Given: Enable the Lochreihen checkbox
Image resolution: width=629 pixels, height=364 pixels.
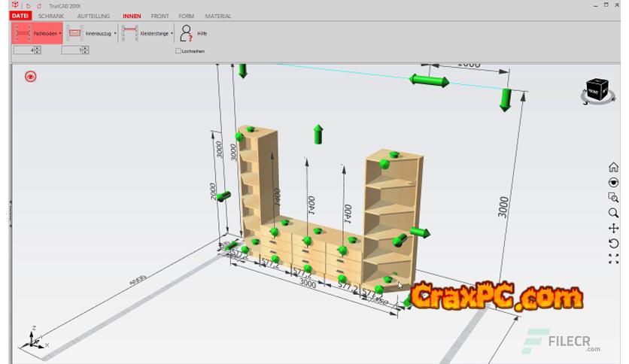Looking at the screenshot, I should pos(178,51).
